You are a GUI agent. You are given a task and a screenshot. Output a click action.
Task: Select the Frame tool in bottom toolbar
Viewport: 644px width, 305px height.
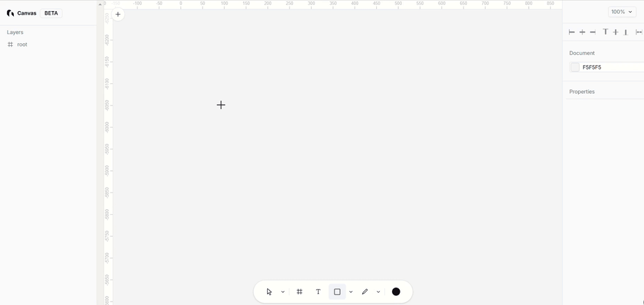[299, 292]
